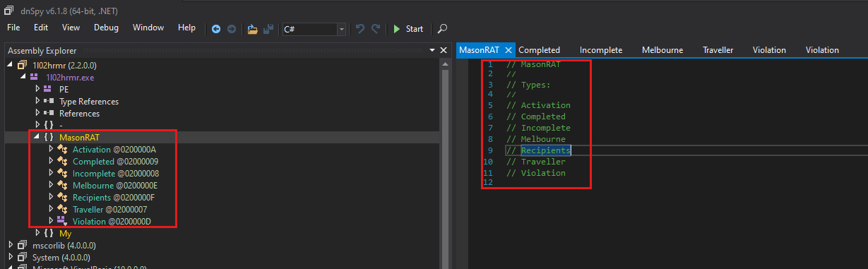Select Completed @02000009 in tree
This screenshot has width=868, height=269.
[x=115, y=161]
